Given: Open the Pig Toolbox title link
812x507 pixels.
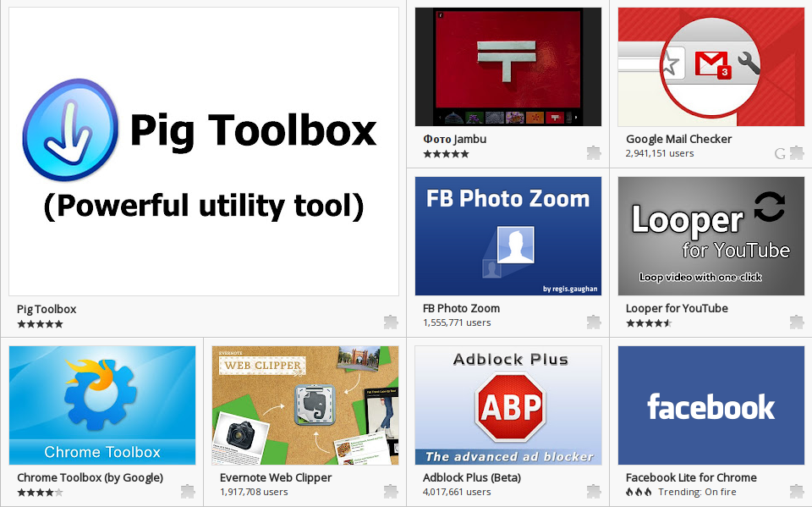Looking at the screenshot, I should [47, 309].
